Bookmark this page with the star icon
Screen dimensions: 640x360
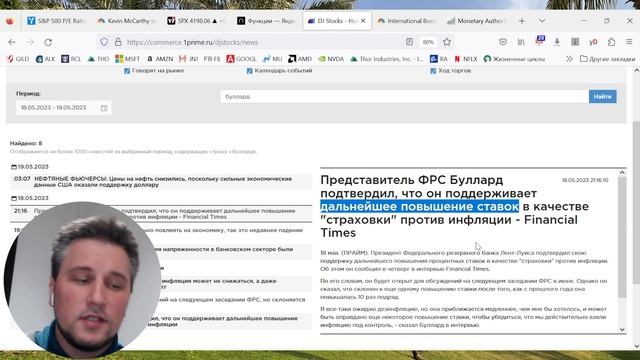(x=447, y=42)
